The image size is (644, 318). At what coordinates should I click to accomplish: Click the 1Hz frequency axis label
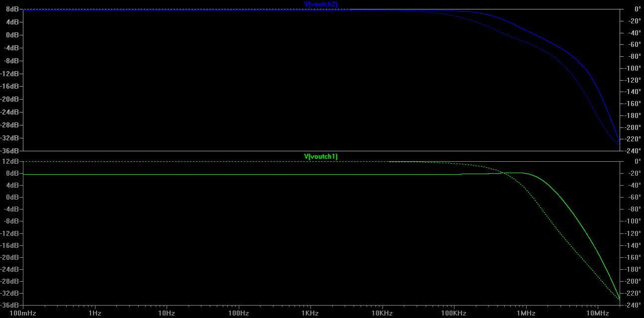click(x=95, y=313)
